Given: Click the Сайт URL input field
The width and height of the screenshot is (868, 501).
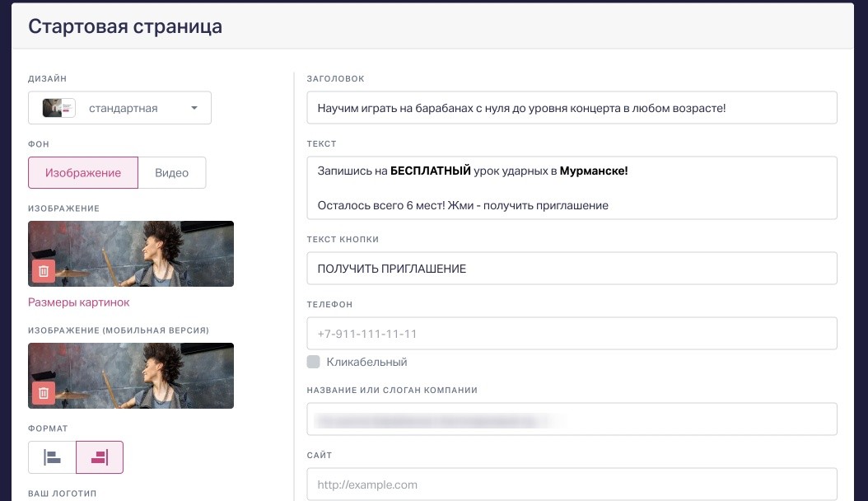Looking at the screenshot, I should pyautogui.click(x=572, y=485).
